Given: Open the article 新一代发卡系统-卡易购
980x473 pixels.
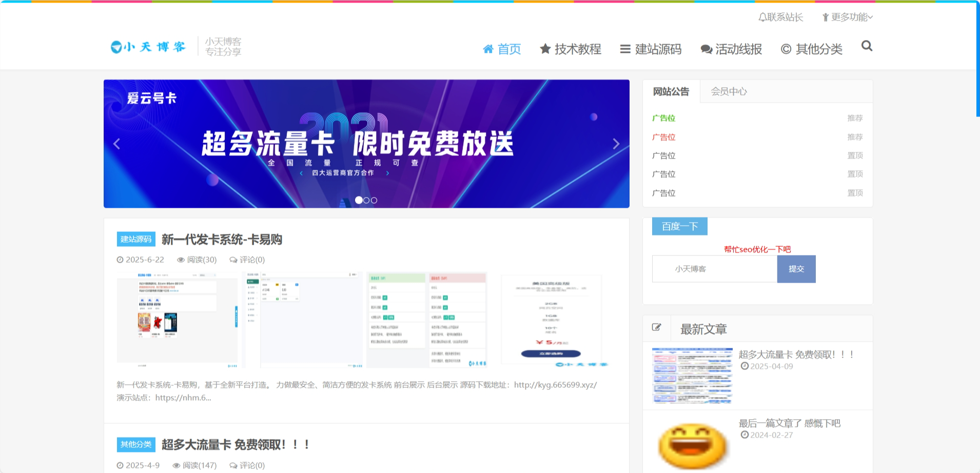Looking at the screenshot, I should point(222,239).
